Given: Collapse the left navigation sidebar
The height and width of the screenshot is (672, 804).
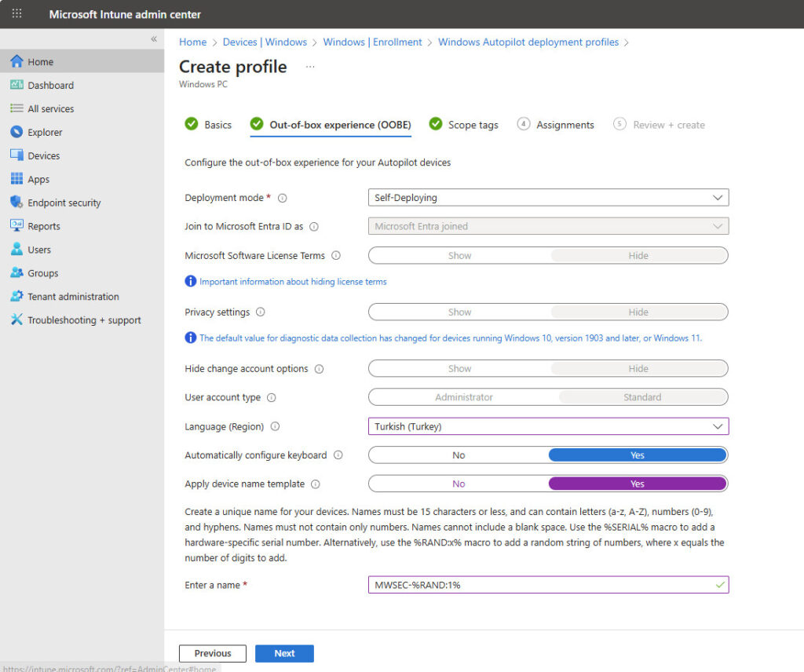Looking at the screenshot, I should (154, 39).
